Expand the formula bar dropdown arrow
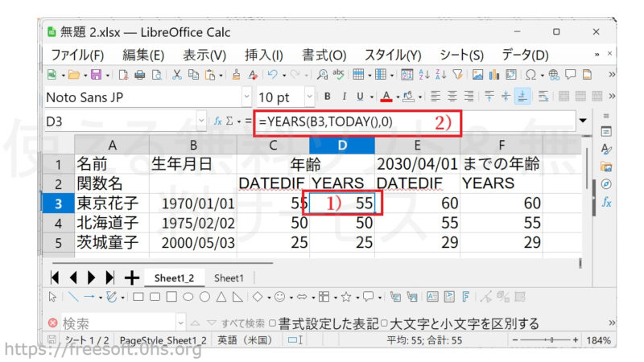The width and height of the screenshot is (644, 362). pos(583,121)
